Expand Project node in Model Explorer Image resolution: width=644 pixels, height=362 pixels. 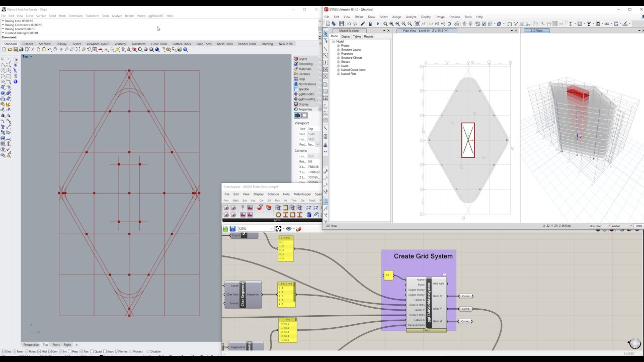point(338,46)
